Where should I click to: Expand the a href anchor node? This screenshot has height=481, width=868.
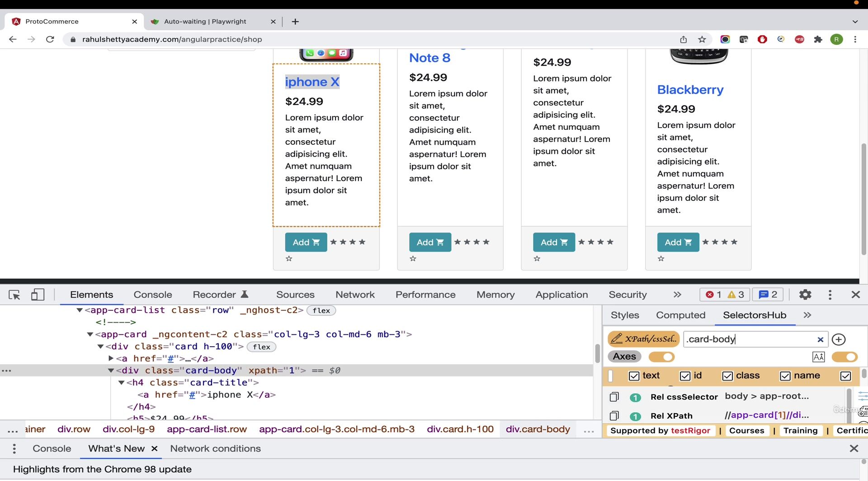(111, 358)
